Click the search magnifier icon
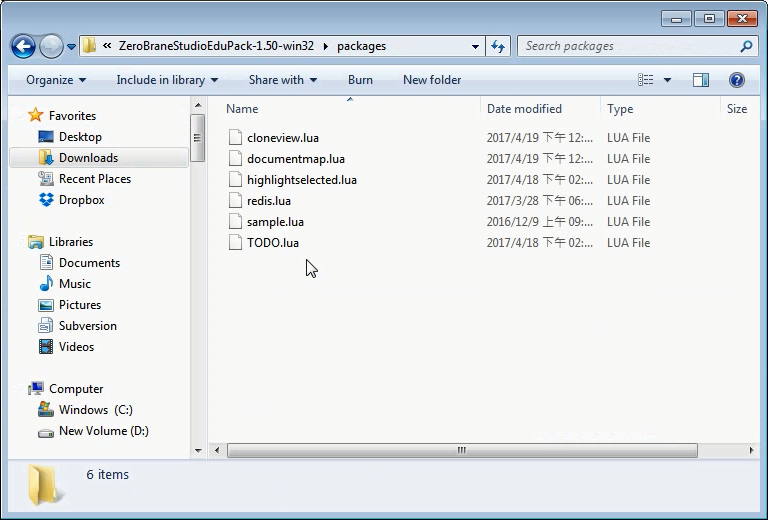The image size is (768, 520). (746, 46)
